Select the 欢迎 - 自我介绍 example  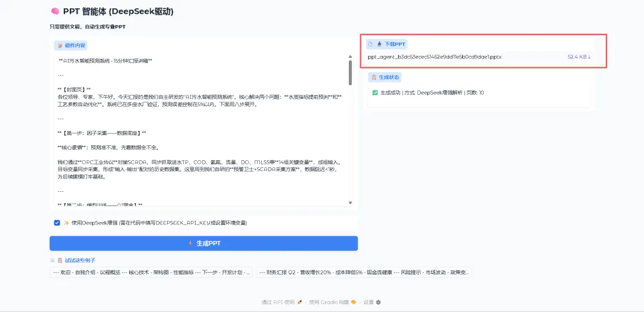[x=151, y=272]
